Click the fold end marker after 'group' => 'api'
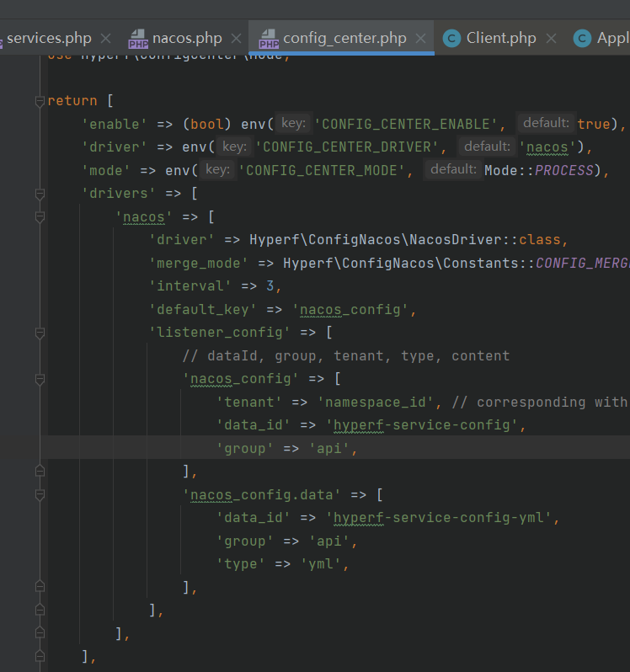 pyautogui.click(x=40, y=471)
